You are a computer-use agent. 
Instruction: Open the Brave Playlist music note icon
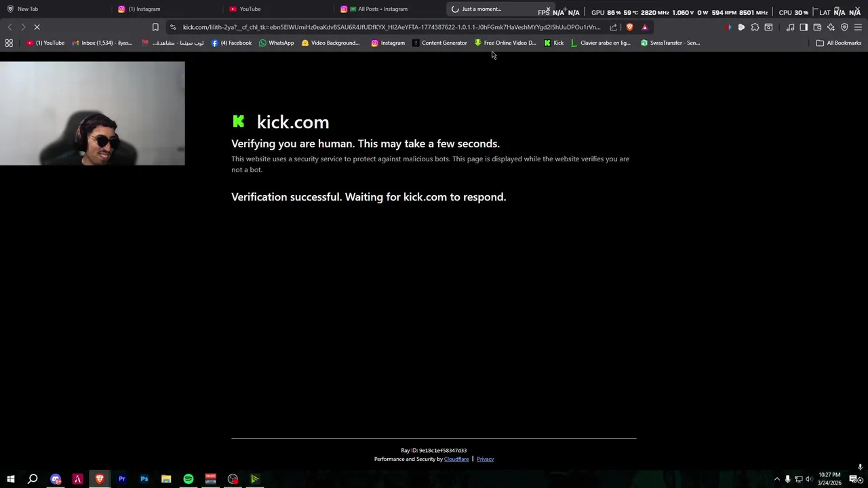[790, 27]
